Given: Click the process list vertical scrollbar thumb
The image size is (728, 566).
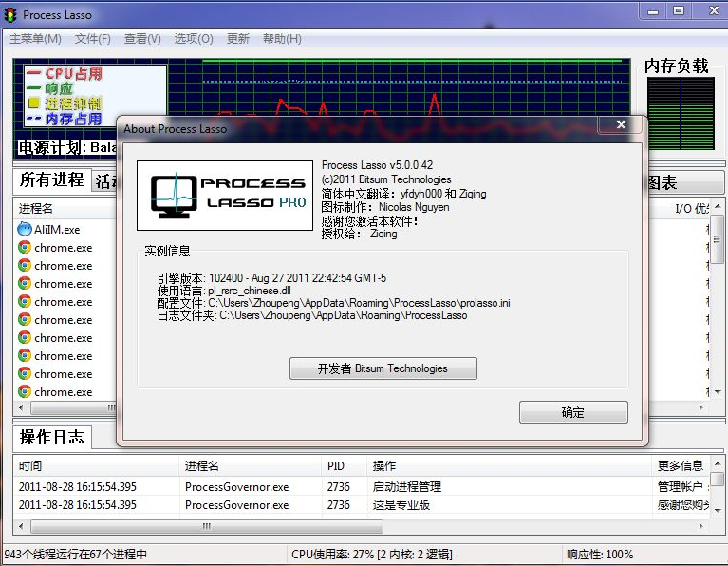Looking at the screenshot, I should [x=718, y=241].
